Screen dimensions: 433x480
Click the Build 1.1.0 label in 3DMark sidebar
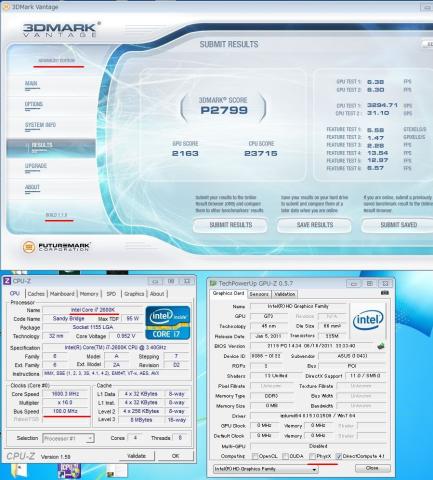pos(57,215)
